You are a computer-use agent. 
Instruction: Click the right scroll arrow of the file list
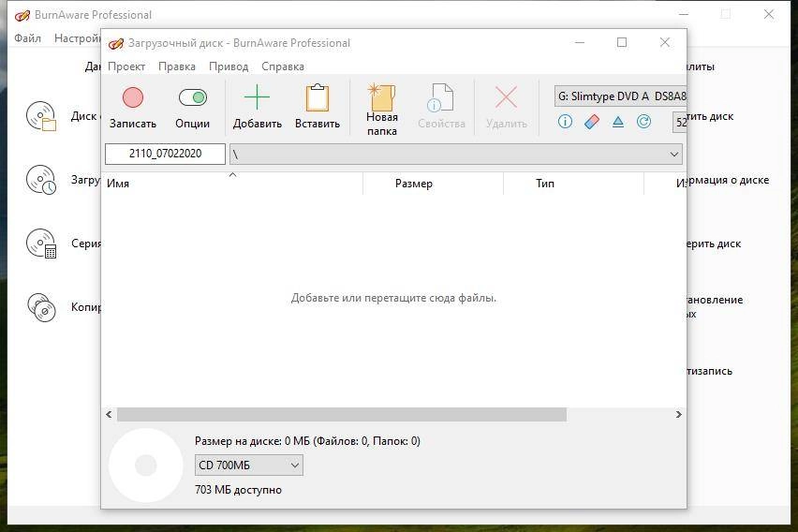tap(678, 414)
